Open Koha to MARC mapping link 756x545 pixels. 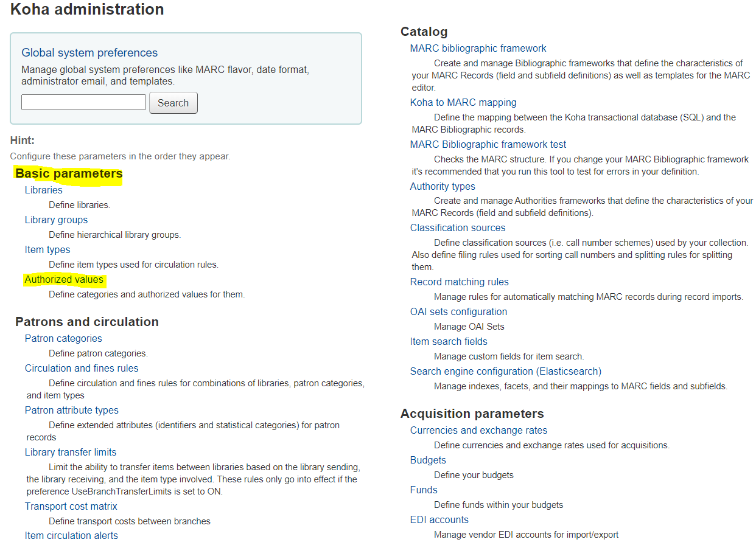tap(463, 102)
